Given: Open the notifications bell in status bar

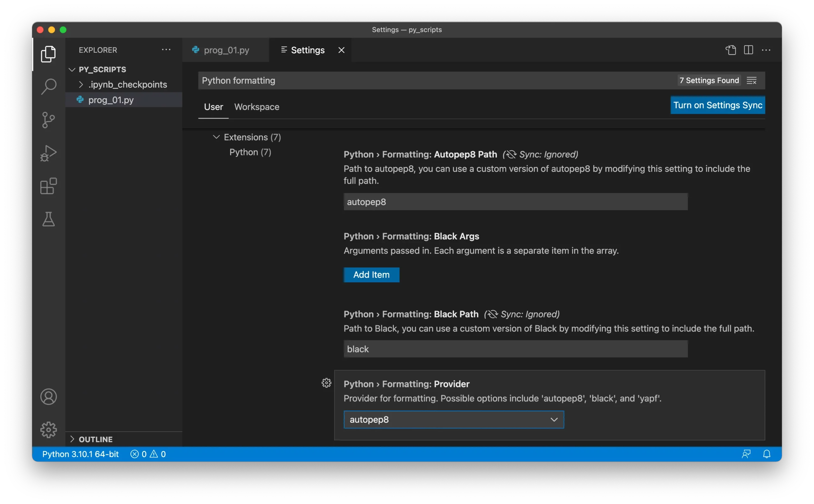Looking at the screenshot, I should tap(766, 454).
